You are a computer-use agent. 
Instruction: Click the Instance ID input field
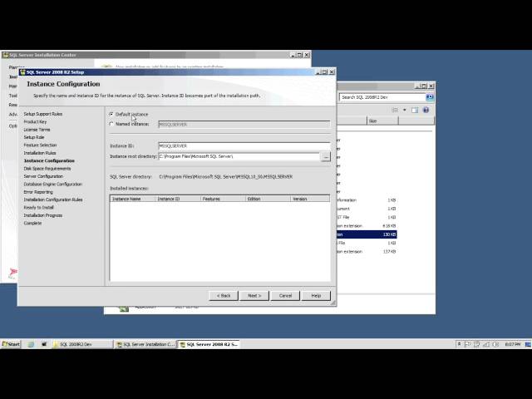click(x=244, y=146)
